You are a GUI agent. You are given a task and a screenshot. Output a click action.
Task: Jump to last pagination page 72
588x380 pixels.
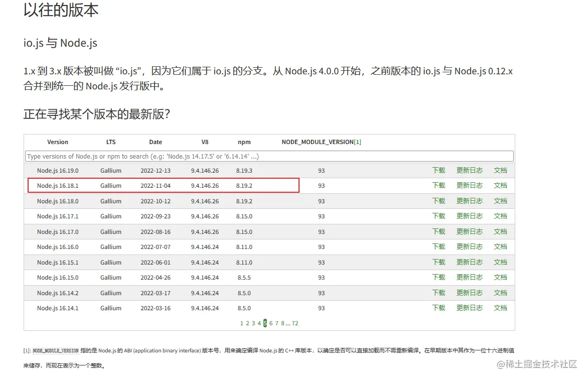tap(295, 323)
